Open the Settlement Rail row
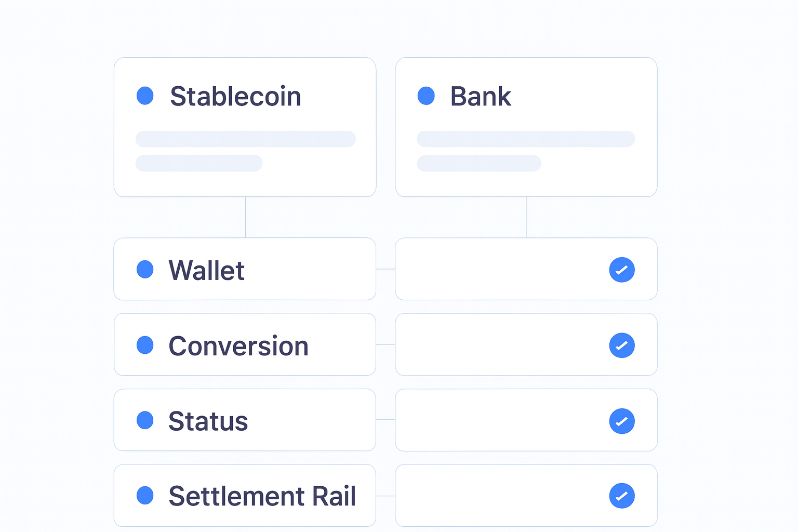The image size is (798, 532). (245, 496)
